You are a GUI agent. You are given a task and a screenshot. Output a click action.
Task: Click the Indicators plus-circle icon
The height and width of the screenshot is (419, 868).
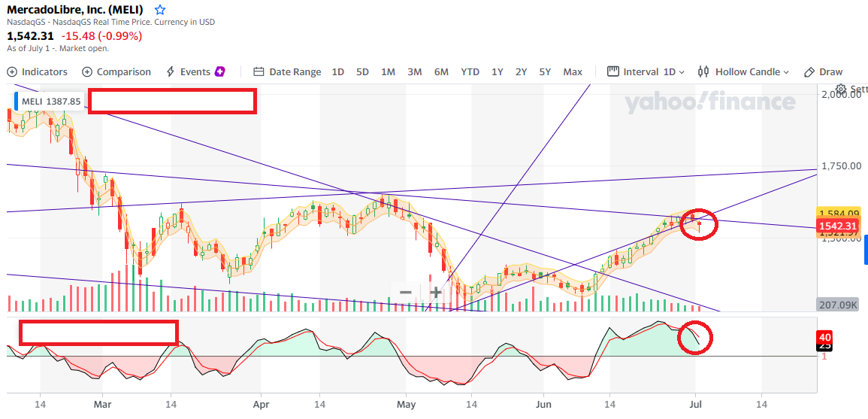click(x=11, y=71)
